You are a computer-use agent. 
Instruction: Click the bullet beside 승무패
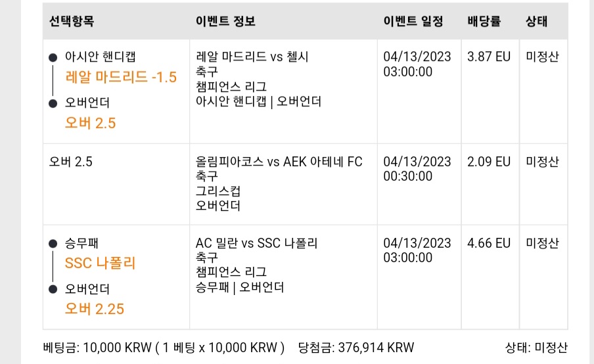[x=53, y=244]
